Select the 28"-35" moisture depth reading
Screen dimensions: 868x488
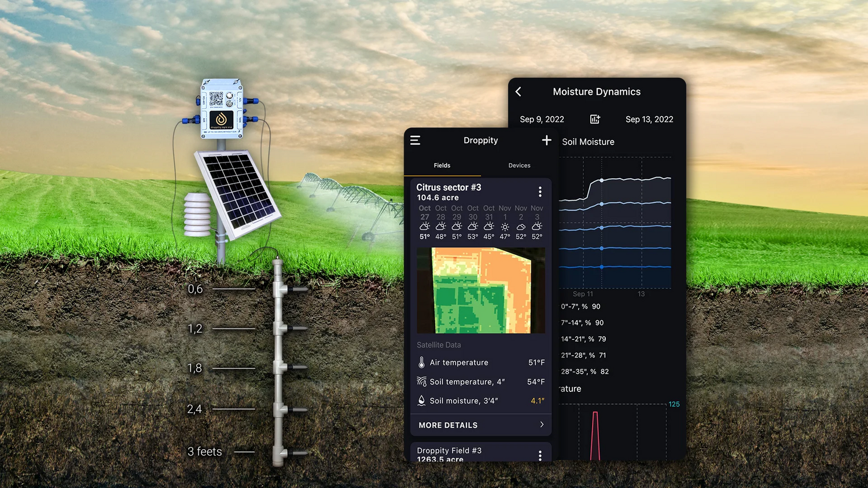584,372
